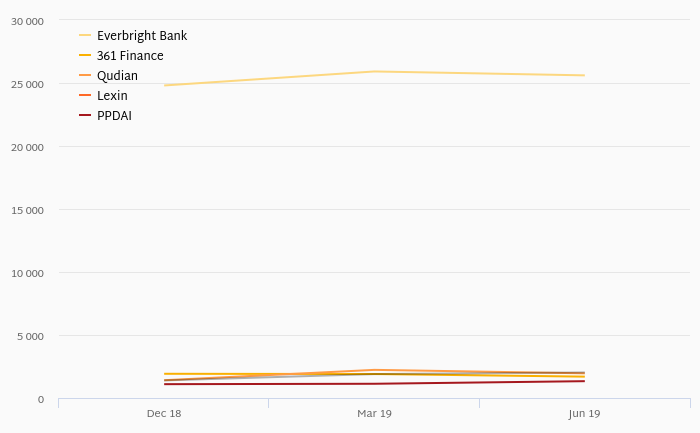Click Everbright Bank line endpoint at Jun 19

click(584, 75)
